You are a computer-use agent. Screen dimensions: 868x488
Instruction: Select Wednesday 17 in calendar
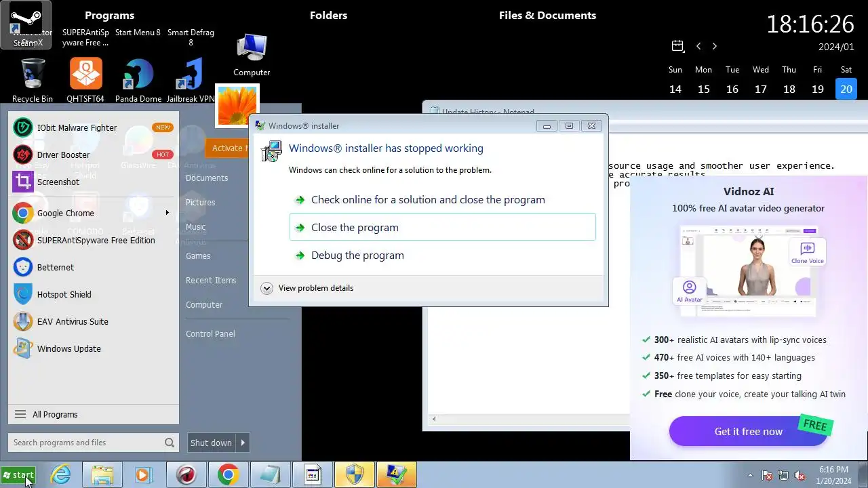(761, 89)
